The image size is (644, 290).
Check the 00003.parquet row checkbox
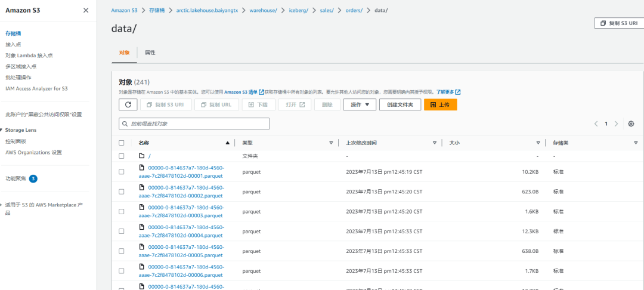tap(121, 211)
